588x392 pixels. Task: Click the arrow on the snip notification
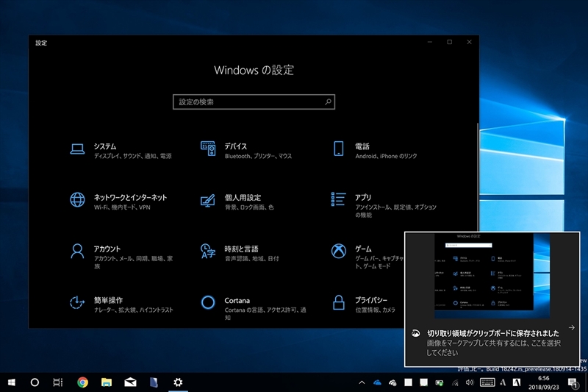[x=571, y=327]
